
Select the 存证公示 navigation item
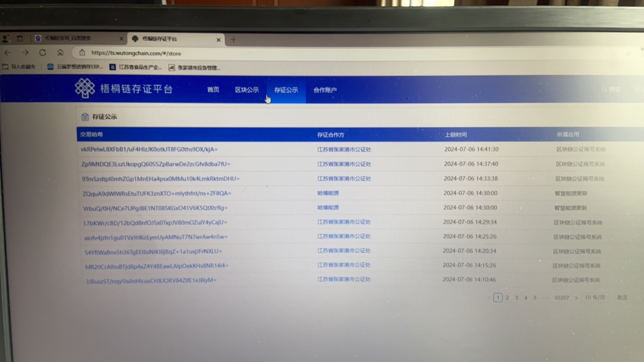[x=286, y=90]
